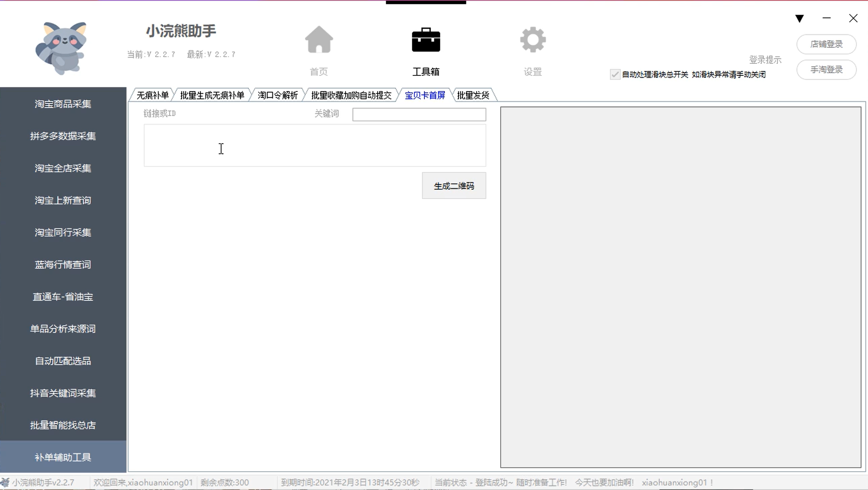Select the 淘口令解析 tab

(277, 95)
